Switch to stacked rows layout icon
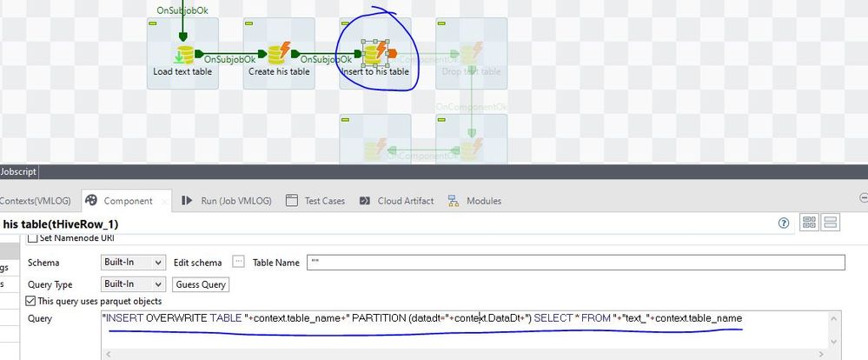Screen dimensions: 868x360 tap(832, 223)
